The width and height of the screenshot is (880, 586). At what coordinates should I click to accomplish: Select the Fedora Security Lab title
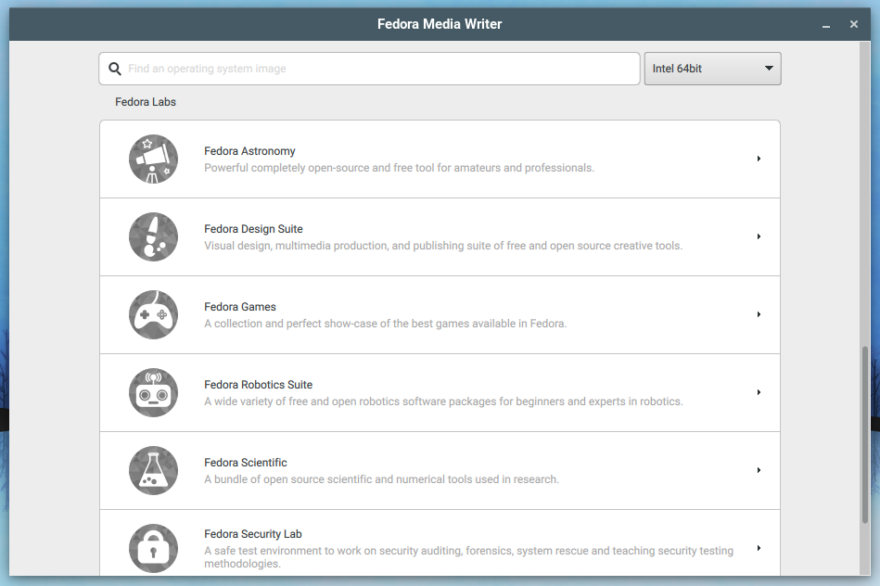point(253,534)
